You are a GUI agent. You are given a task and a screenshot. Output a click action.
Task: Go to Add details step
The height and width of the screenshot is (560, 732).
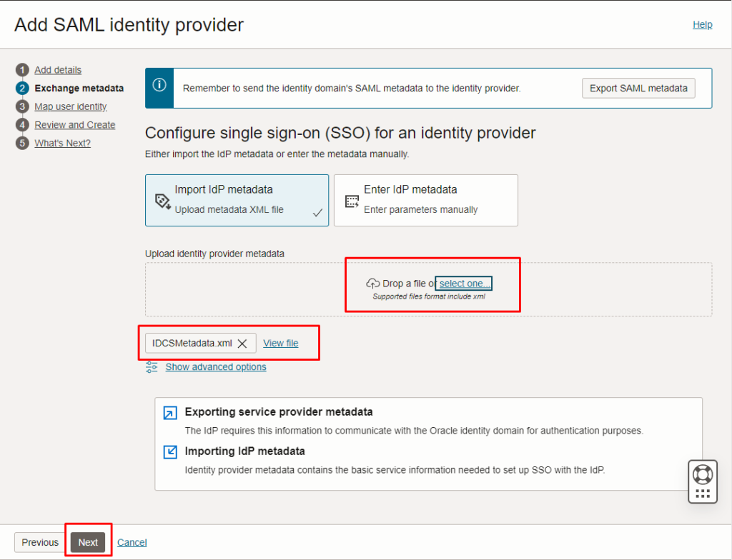click(58, 70)
